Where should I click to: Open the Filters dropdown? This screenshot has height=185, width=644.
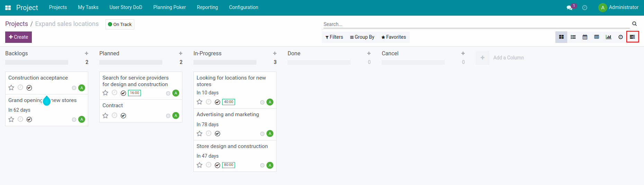334,37
